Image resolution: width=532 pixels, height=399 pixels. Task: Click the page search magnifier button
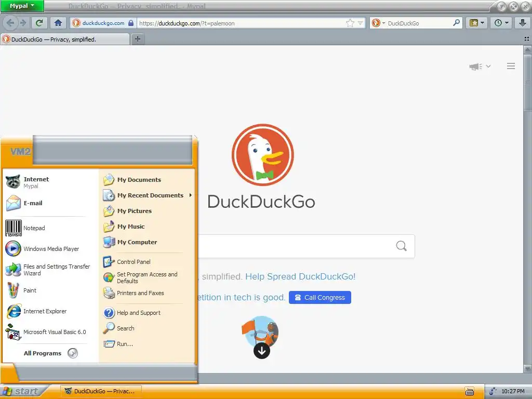[x=401, y=246]
